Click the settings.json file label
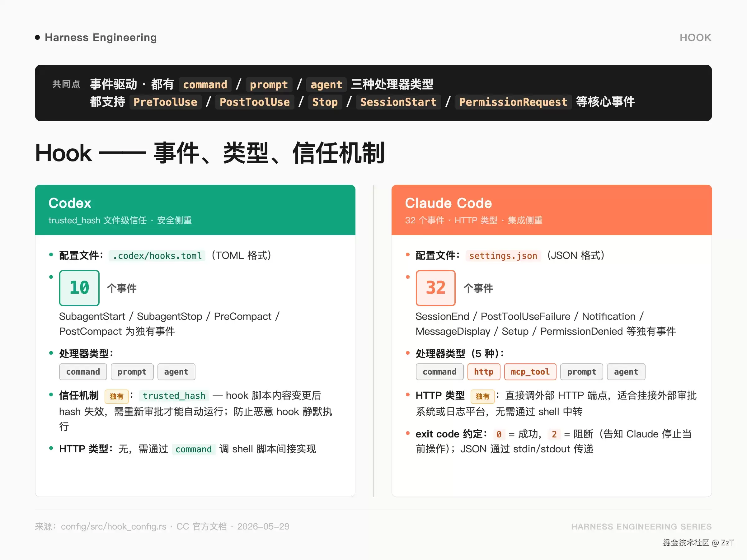This screenshot has width=747, height=560. 503,255
